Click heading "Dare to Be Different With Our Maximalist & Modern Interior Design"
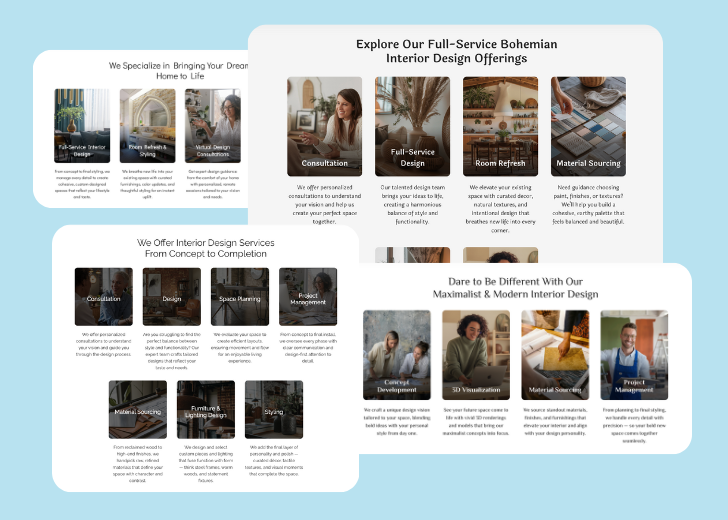 pos(515,287)
